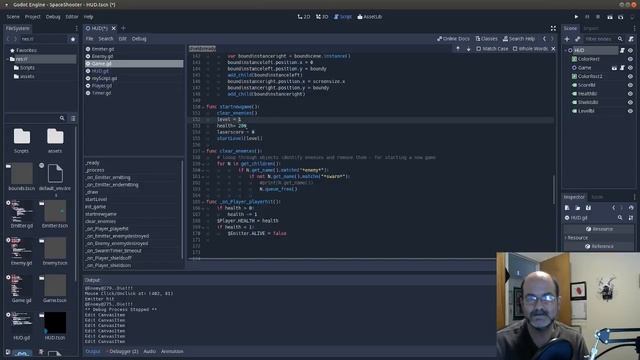Fold the _on_Player_playerhit function
640x360 pixels.
point(203,202)
